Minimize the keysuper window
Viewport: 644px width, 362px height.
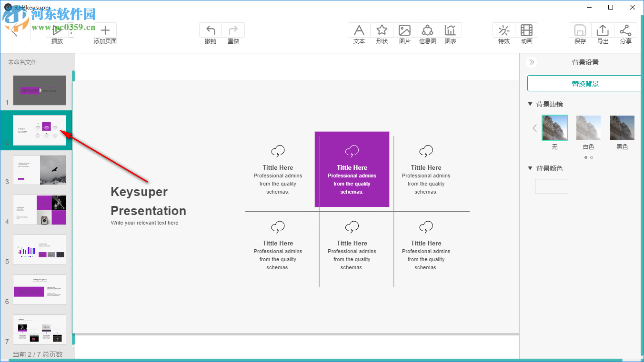(589, 7)
